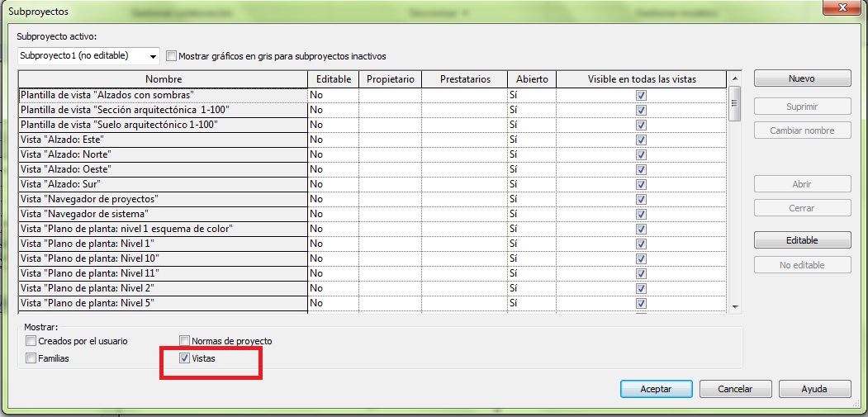The width and height of the screenshot is (868, 417).
Task: Select Vista "Navegador de proyectos" row
Action: pos(163,199)
